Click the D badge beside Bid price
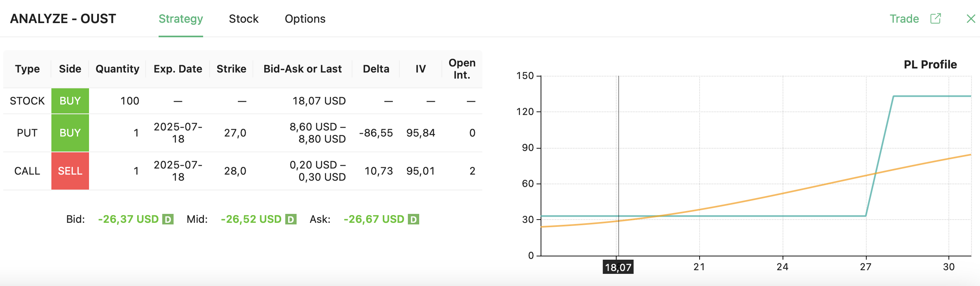 pos(168,219)
